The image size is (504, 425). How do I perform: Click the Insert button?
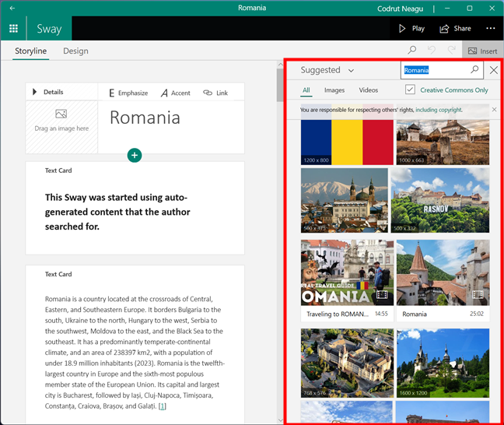point(482,51)
